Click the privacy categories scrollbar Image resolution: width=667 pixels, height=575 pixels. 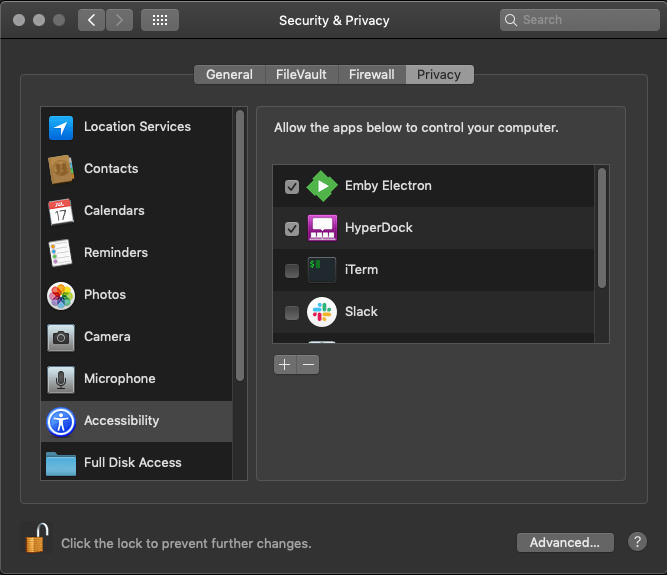240,246
